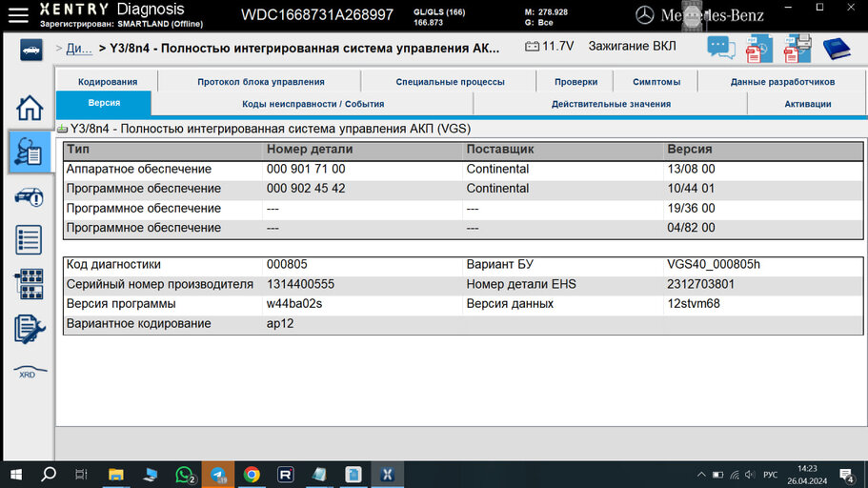Select the Аппаратное обеспечение row label

click(138, 169)
